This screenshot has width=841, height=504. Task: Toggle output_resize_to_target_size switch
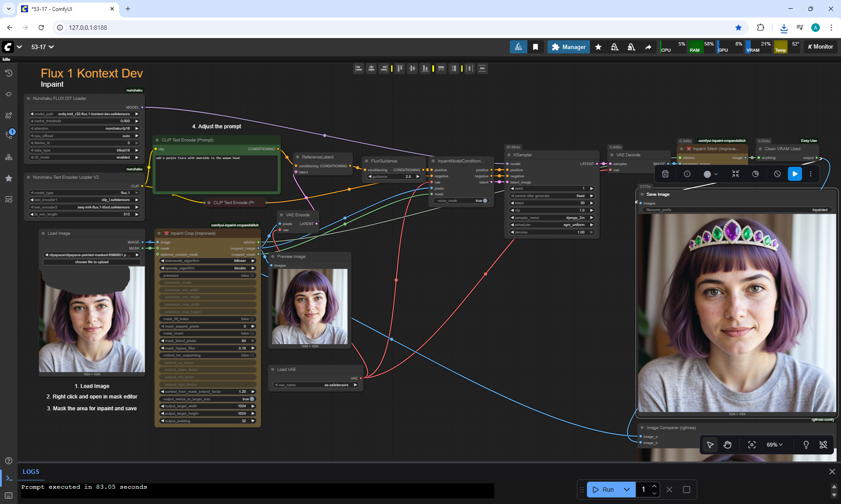click(x=251, y=399)
